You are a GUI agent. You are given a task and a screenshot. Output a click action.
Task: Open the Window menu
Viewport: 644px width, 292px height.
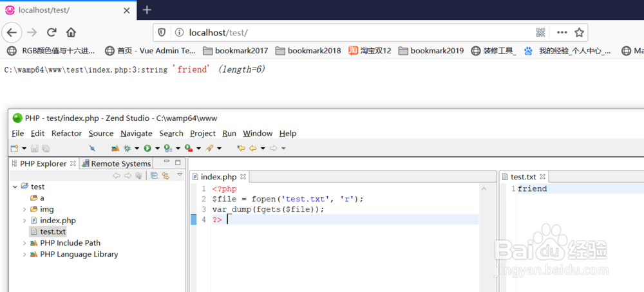(258, 133)
